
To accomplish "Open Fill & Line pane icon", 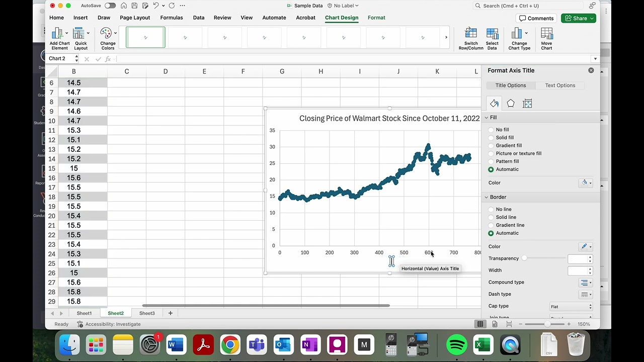I will pos(494,103).
